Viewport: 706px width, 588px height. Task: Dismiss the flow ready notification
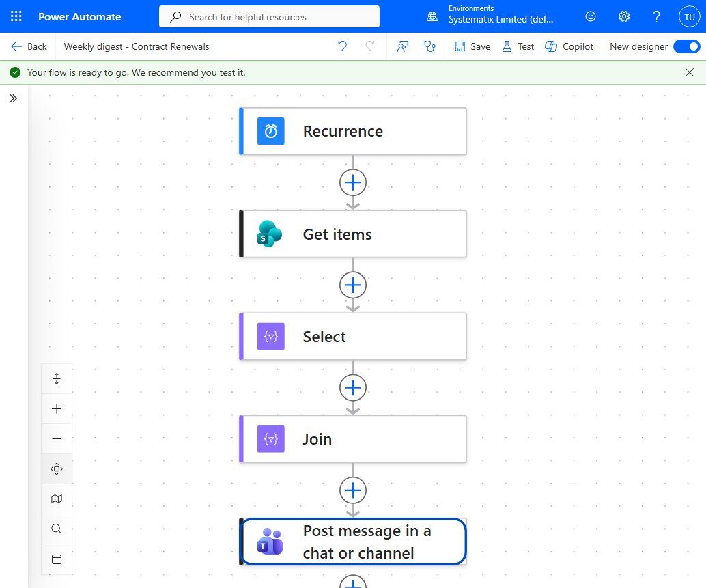(x=690, y=72)
